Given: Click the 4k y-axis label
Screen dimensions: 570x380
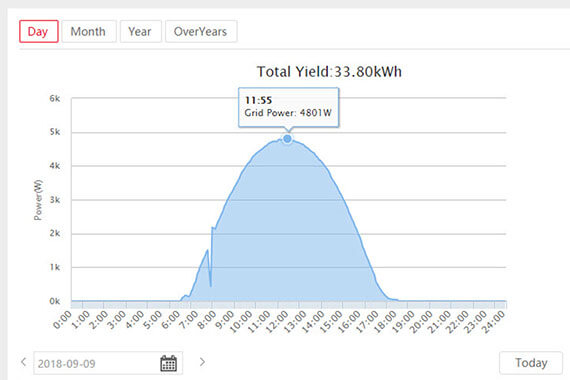Looking at the screenshot, I should (x=55, y=166).
